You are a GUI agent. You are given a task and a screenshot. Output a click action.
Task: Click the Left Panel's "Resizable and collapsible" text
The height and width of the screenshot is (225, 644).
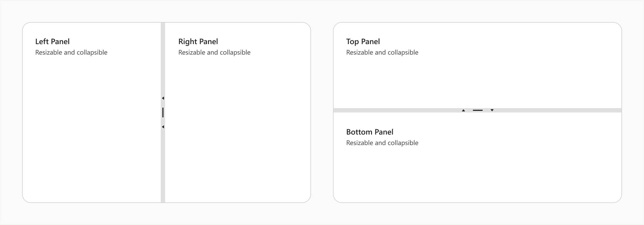click(71, 52)
